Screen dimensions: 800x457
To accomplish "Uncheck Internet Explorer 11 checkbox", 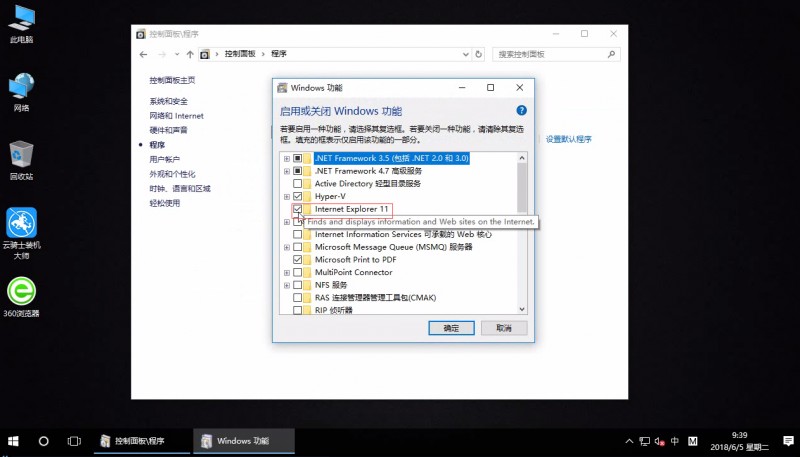I will 297,209.
